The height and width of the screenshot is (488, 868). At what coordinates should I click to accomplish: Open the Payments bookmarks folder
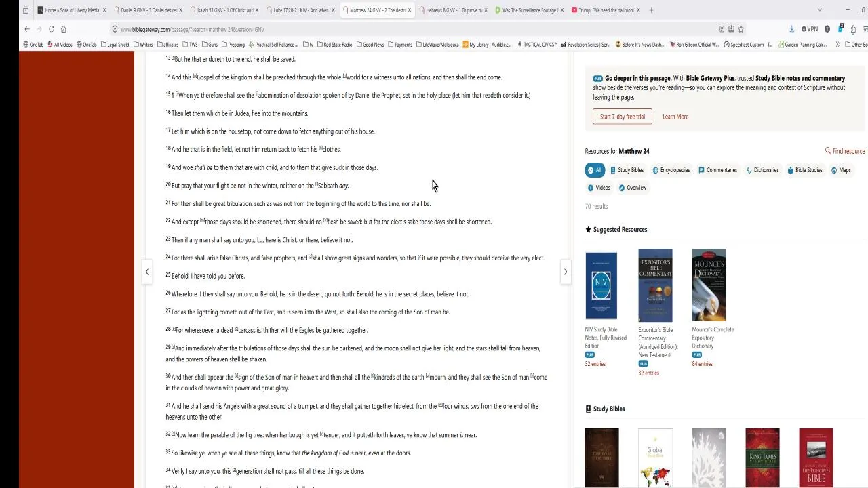(400, 45)
